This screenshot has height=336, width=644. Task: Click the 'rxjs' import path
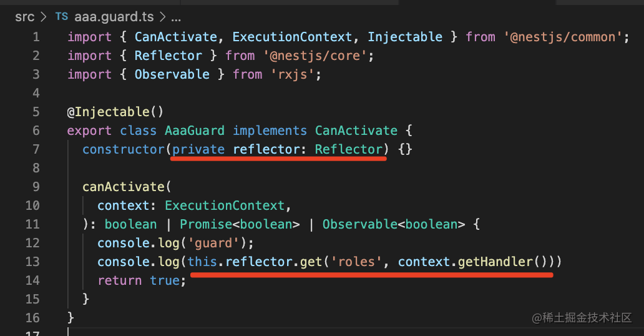296,74
